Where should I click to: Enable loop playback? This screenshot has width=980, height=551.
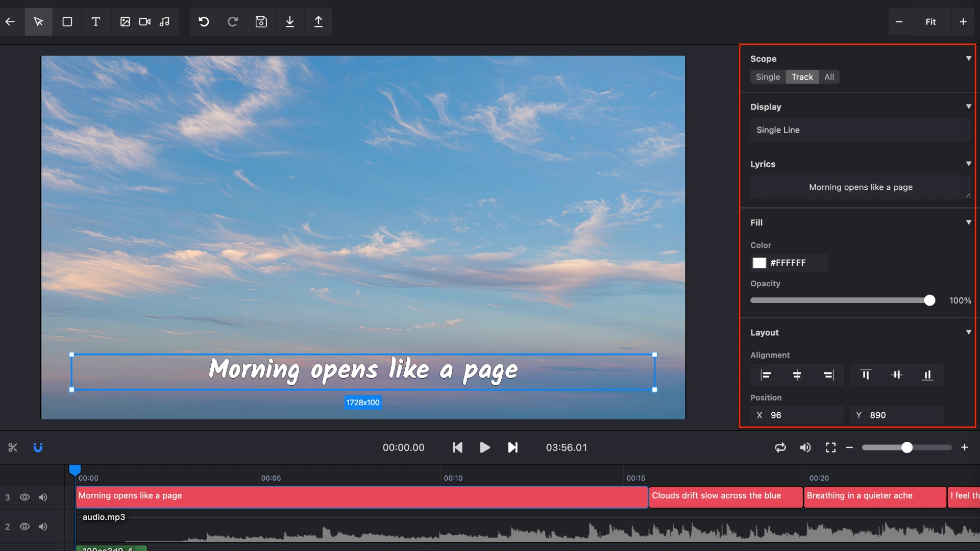point(780,447)
